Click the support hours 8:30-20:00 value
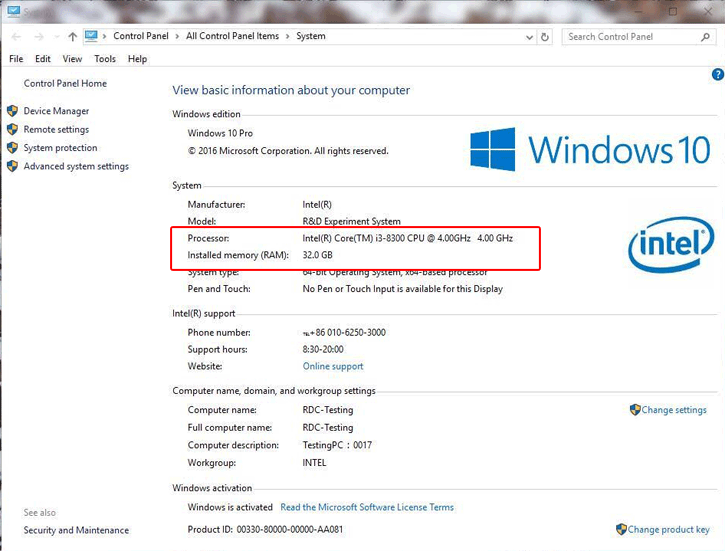Screen dimensions: 725x551 tap(323, 349)
